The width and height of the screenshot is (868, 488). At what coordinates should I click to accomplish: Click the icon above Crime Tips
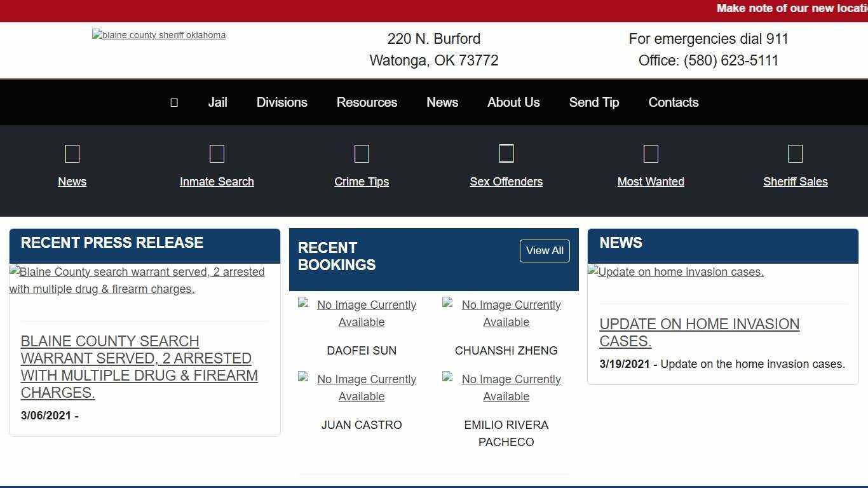point(362,154)
